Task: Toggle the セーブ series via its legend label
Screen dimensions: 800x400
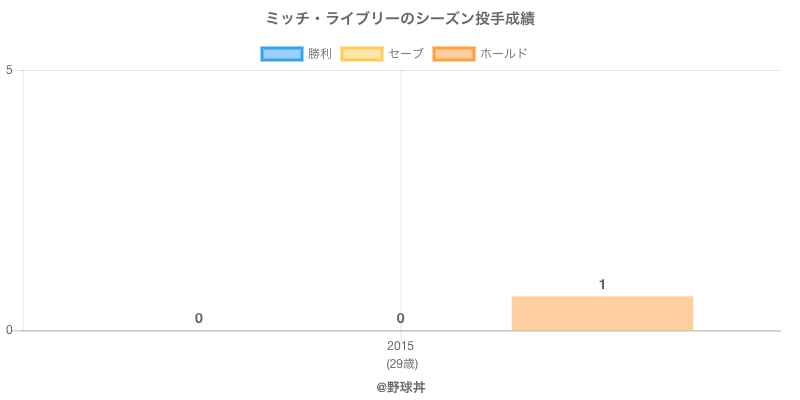Action: (x=406, y=54)
